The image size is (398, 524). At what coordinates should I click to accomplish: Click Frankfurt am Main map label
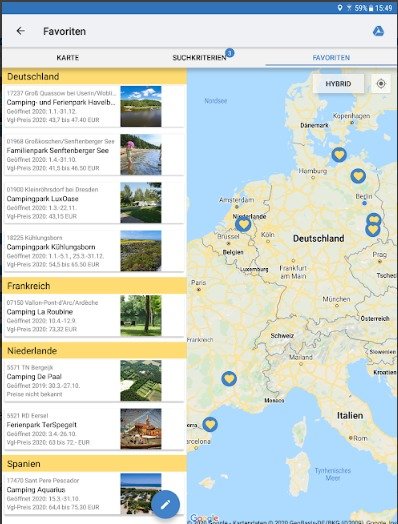click(293, 272)
